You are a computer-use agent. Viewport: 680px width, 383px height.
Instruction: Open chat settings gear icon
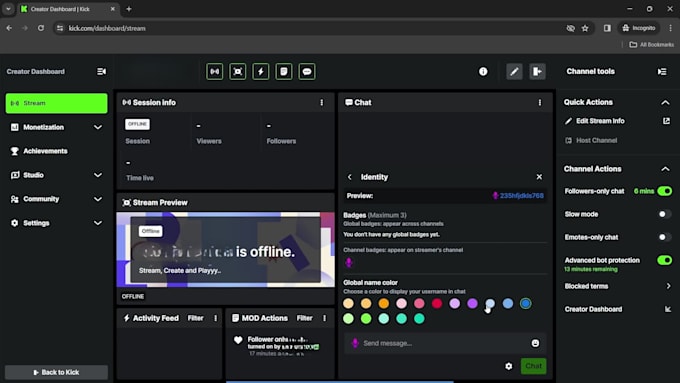pos(508,366)
